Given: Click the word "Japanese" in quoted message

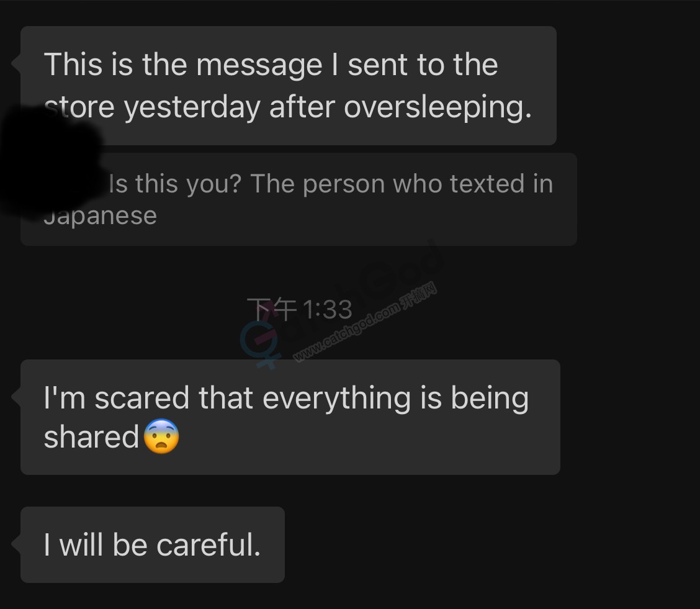Looking at the screenshot, I should tap(101, 216).
